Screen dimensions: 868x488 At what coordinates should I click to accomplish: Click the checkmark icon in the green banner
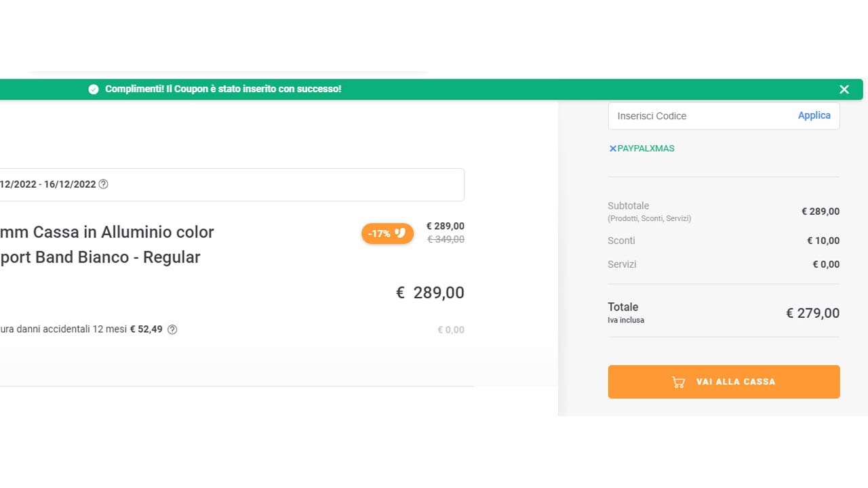coord(93,89)
